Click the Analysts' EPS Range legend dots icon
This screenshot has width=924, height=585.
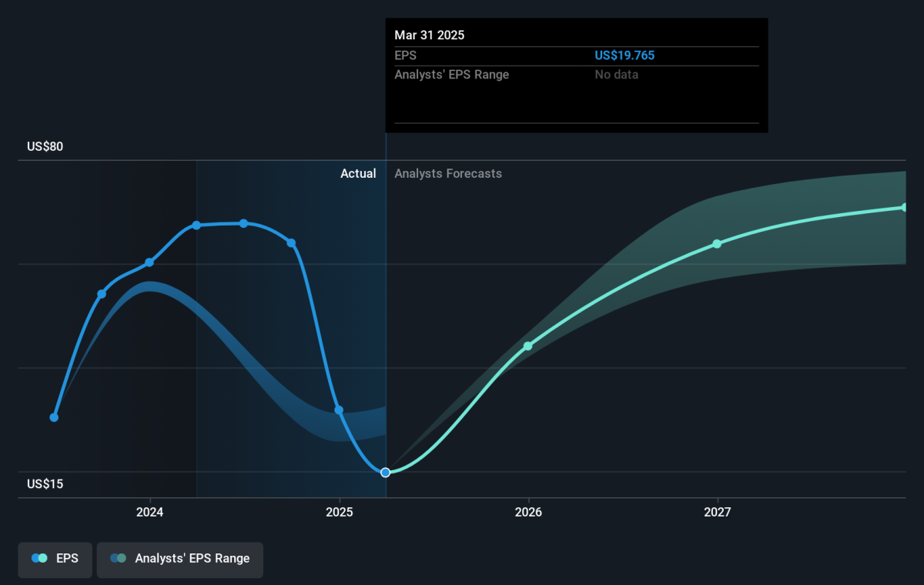click(118, 559)
